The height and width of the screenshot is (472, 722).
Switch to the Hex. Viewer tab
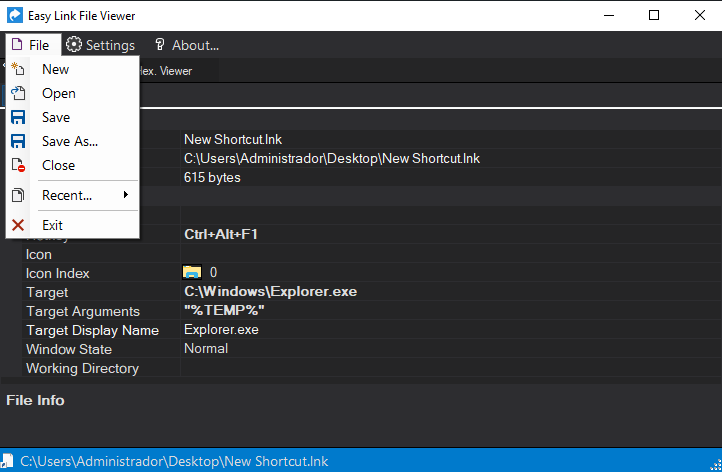point(165,71)
